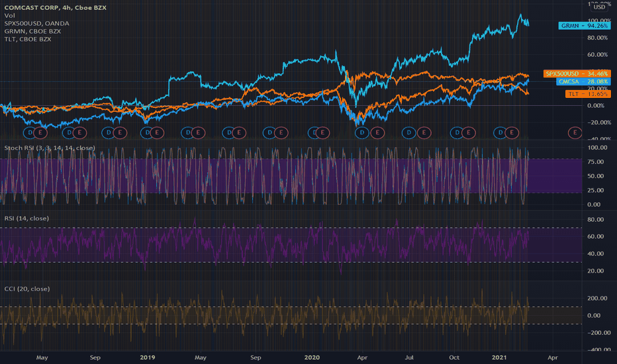617x364 pixels.
Task: Click the SPX500USD 34.46% price label
Action: pyautogui.click(x=577, y=73)
